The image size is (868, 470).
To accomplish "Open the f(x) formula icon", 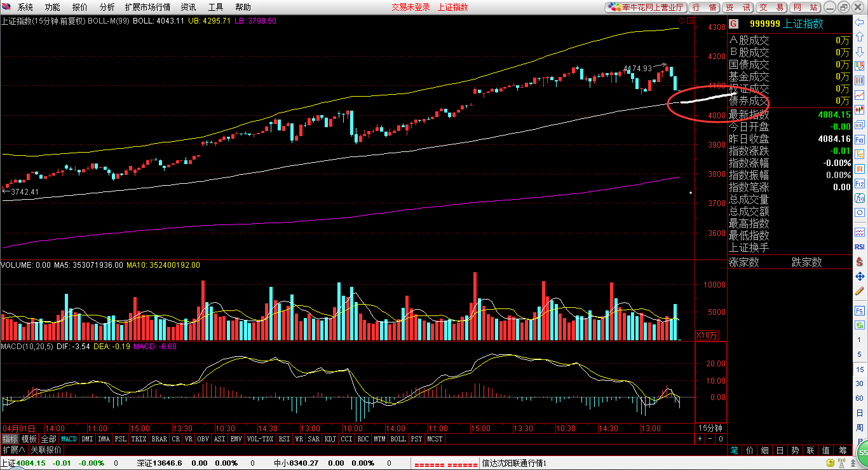I will tap(860, 198).
